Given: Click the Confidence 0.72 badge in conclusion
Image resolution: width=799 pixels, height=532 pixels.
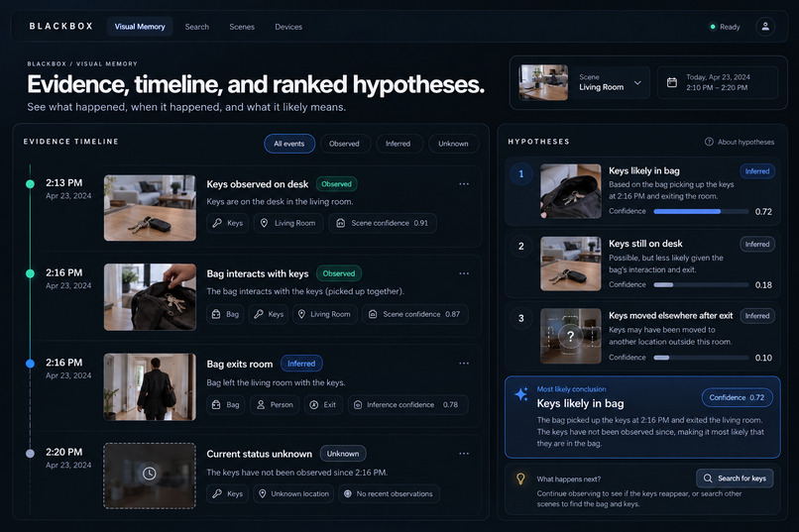Looking at the screenshot, I should point(737,397).
